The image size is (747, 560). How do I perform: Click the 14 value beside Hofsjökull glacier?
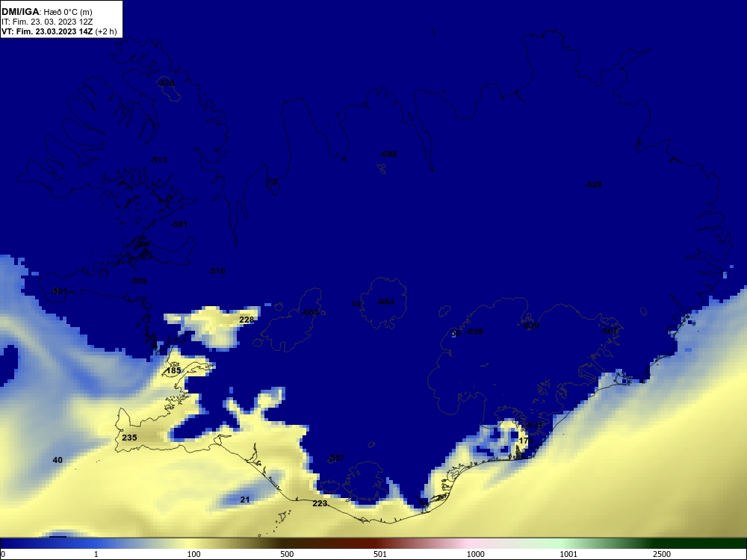356,305
